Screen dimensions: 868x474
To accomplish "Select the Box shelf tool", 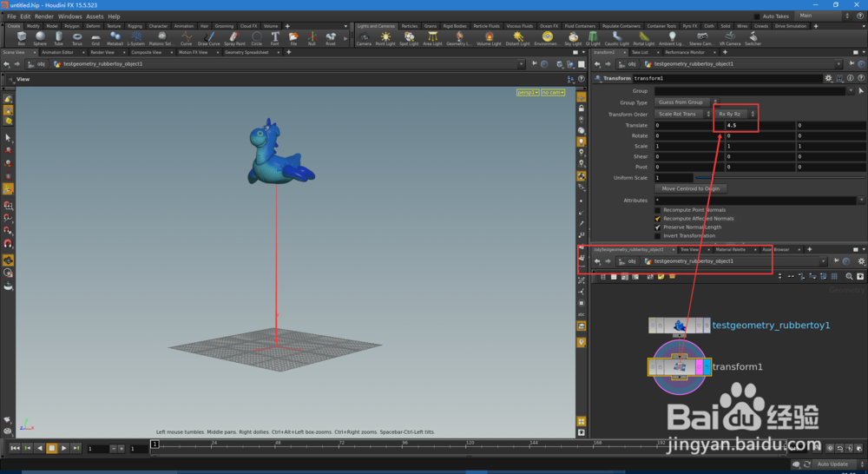I will coord(21,39).
